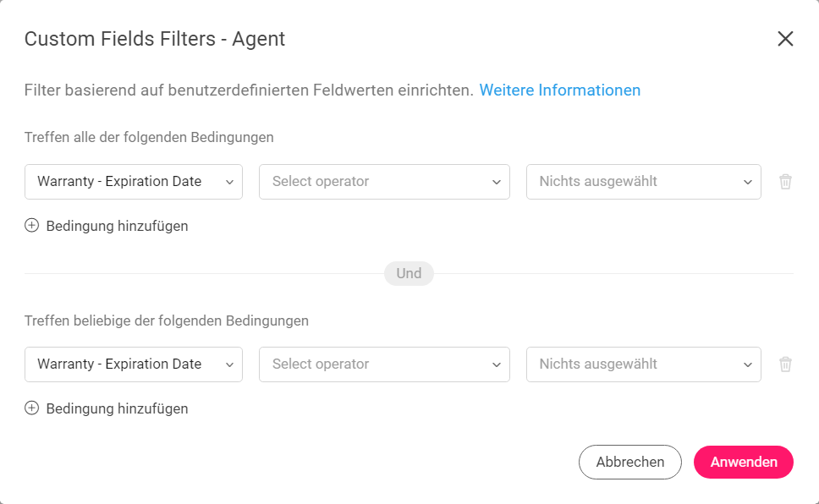Click chevron arrow of operator dropdown under 'Treffen alle'
This screenshot has width=819, height=504.
[496, 183]
